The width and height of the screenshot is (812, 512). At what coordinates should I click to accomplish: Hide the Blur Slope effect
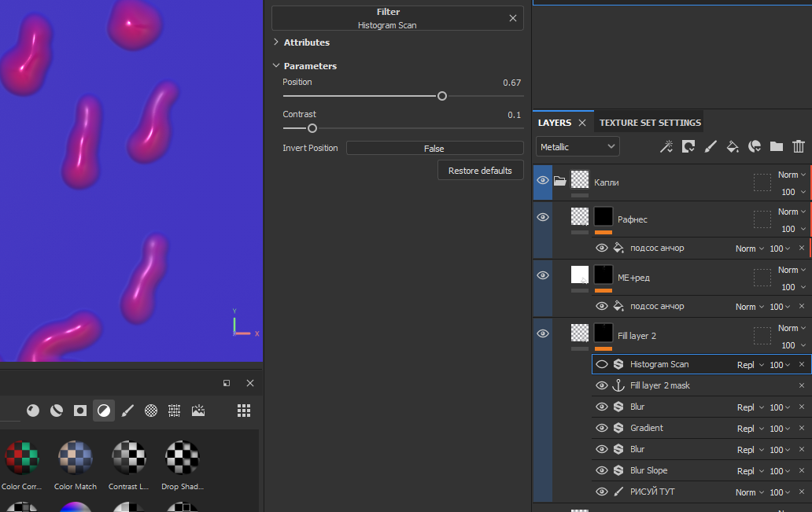pos(601,470)
